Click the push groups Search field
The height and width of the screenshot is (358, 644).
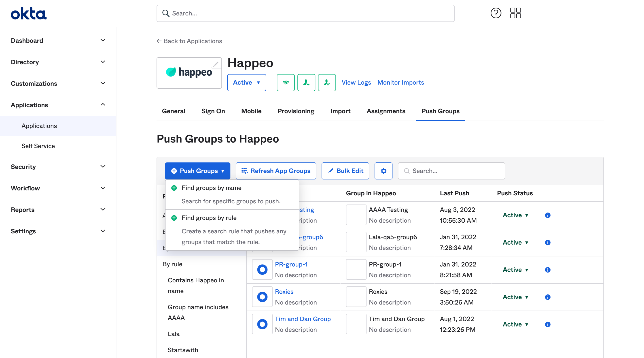451,171
